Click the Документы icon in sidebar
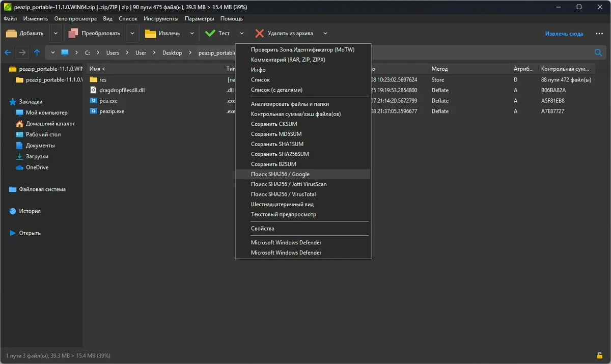The image size is (611, 364). [x=20, y=146]
